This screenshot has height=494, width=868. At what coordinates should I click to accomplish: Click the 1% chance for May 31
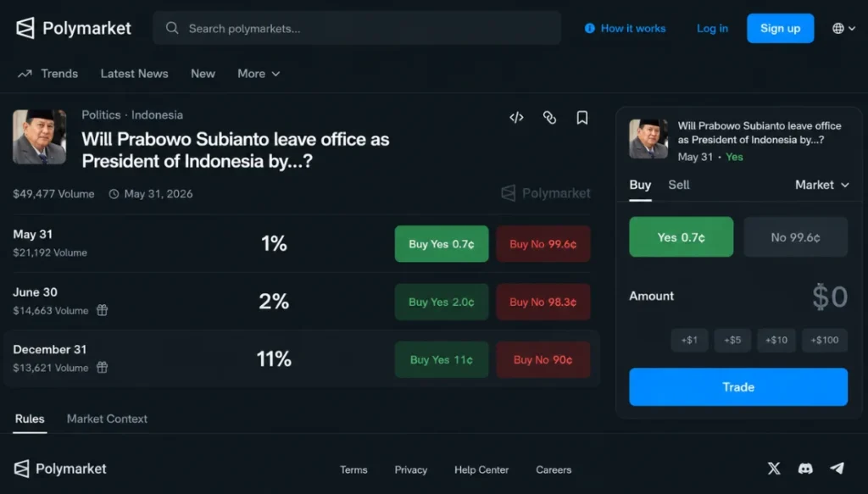coord(274,243)
